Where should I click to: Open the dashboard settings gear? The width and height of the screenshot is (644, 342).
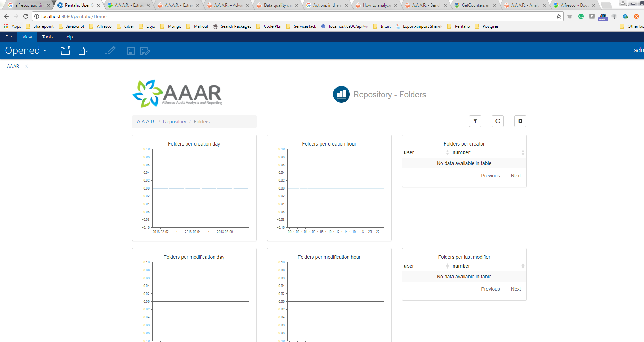tap(520, 121)
